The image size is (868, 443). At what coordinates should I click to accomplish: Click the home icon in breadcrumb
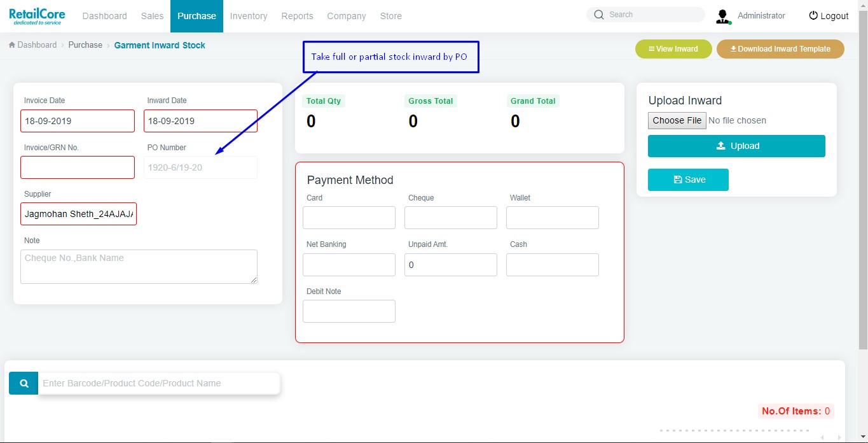[12, 45]
